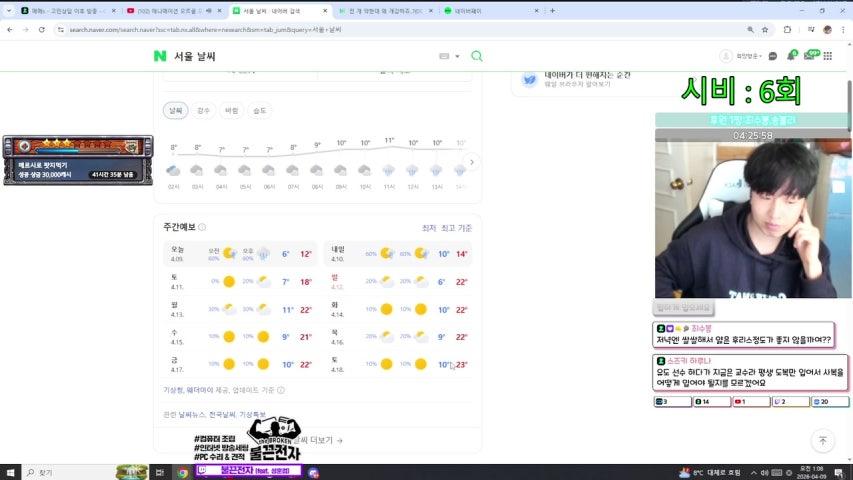The image size is (853, 480).
Task: Advance hourly forecast with right chevron
Action: (472, 162)
